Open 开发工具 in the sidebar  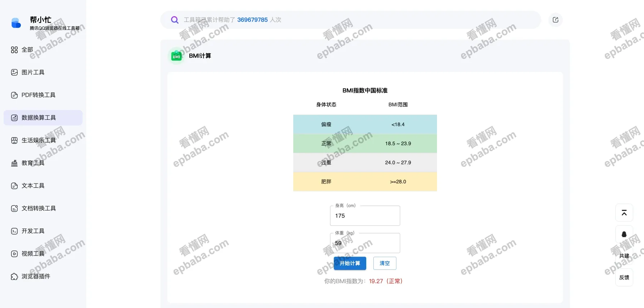(43, 231)
